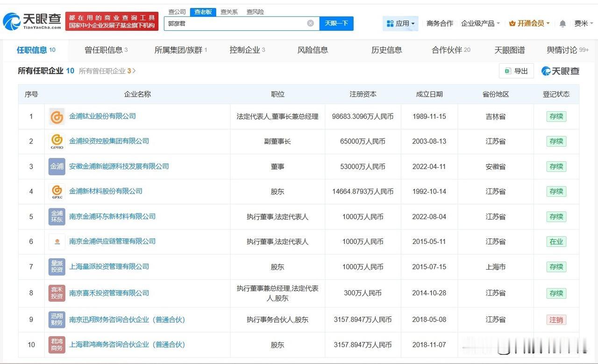
Task: Open the 任职信息 tab
Action: coord(36,50)
